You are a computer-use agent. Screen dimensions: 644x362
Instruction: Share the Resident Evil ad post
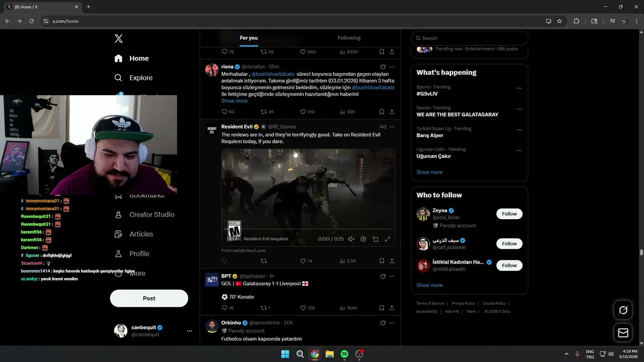392,261
